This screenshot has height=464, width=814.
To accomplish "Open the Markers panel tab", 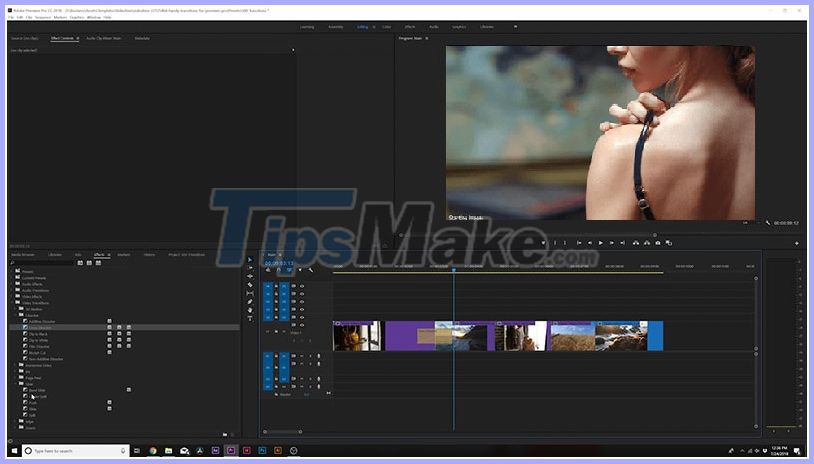I will (x=124, y=255).
